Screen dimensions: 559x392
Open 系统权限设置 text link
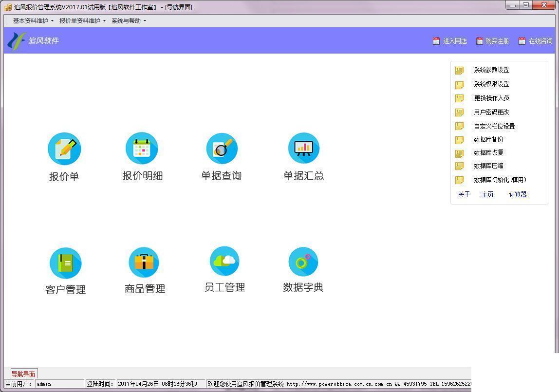pos(491,84)
